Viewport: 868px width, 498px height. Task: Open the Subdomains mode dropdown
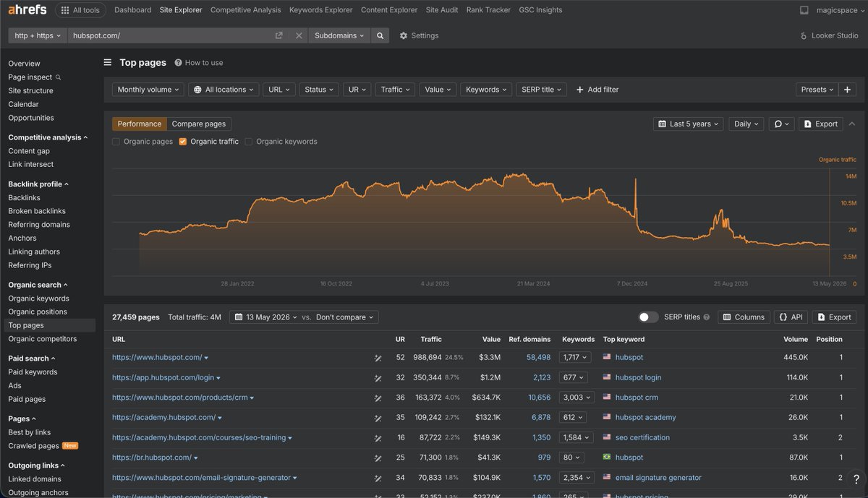coord(339,35)
